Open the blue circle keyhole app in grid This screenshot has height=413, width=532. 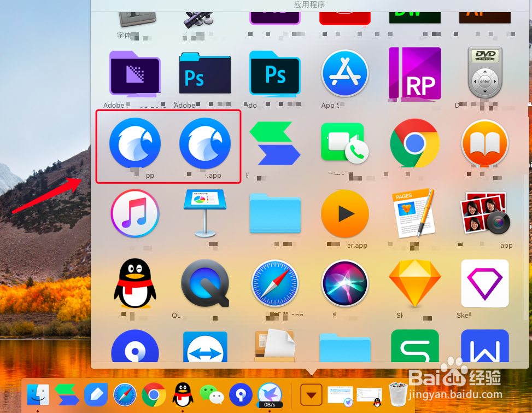(x=135, y=346)
